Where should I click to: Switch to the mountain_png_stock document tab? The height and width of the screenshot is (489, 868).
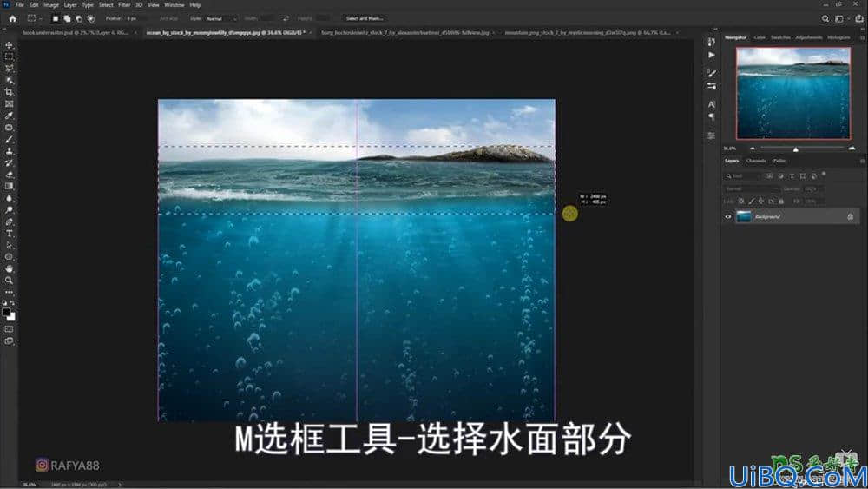coord(588,33)
